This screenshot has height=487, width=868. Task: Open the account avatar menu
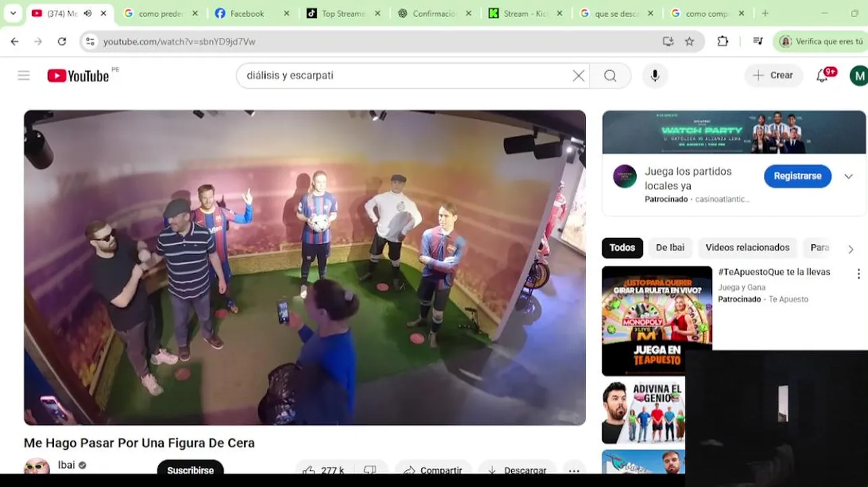tap(859, 76)
